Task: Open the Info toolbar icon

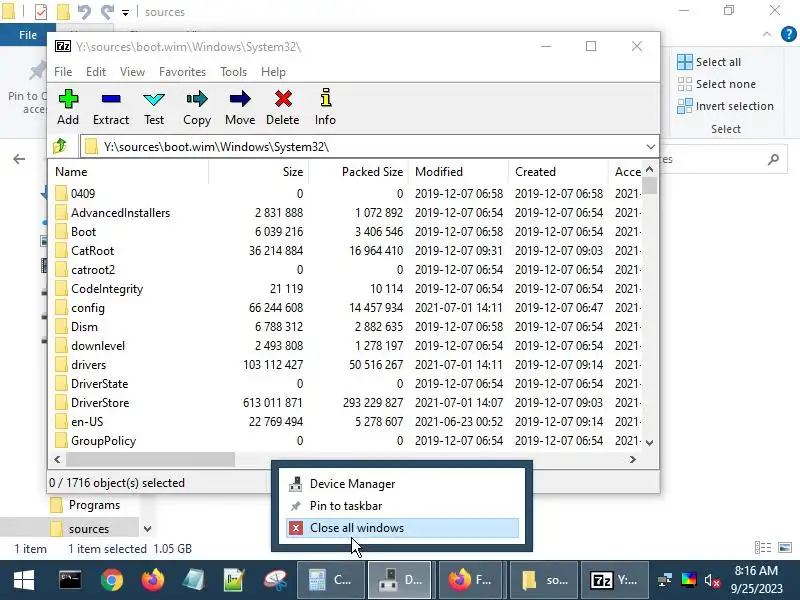Action: (326, 98)
